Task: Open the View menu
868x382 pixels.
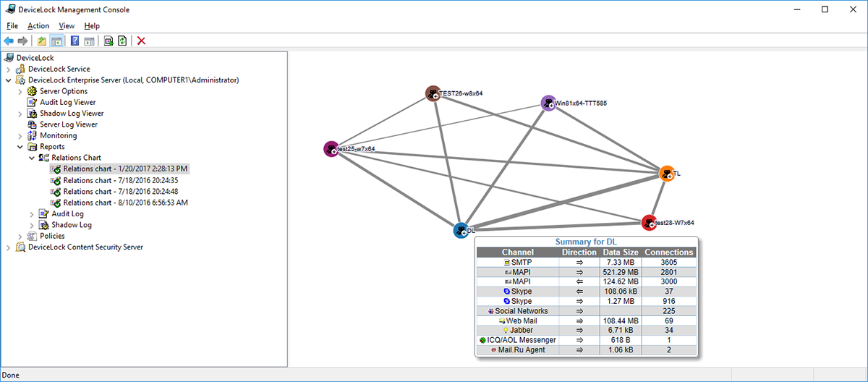Action: tap(67, 26)
